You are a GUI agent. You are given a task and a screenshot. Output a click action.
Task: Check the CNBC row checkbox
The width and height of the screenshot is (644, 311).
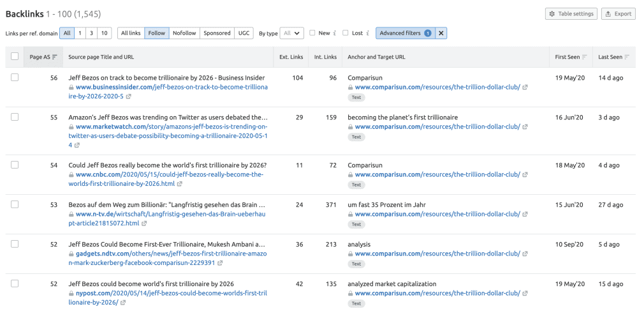click(x=15, y=165)
